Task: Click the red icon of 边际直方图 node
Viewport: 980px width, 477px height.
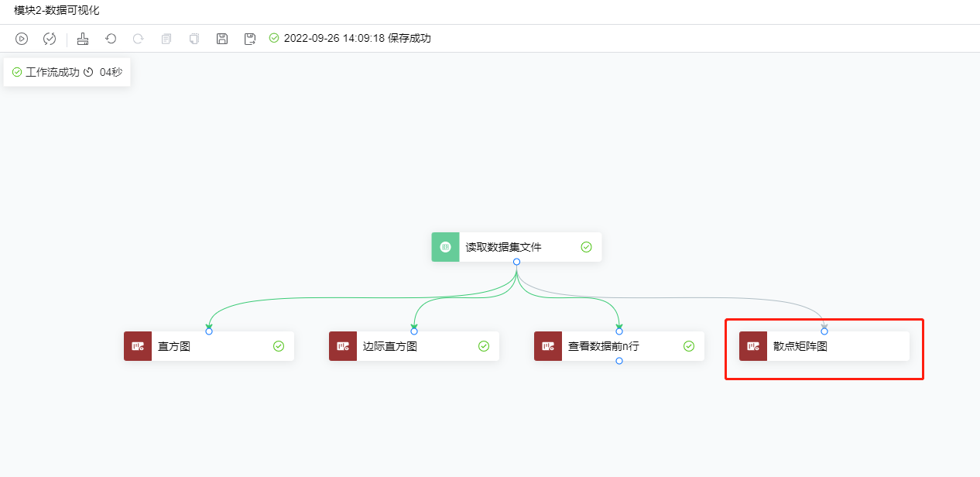Action: click(343, 346)
